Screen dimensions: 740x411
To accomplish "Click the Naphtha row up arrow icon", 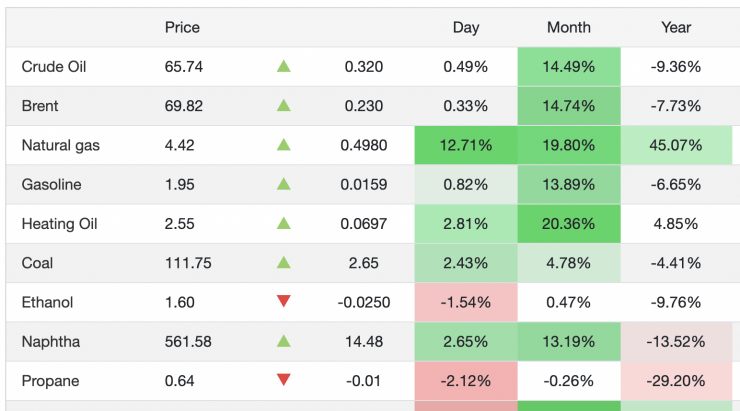I will point(283,341).
